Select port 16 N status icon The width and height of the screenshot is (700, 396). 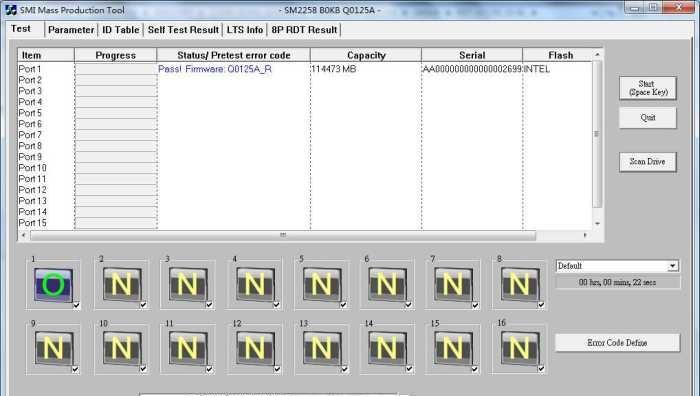tap(520, 348)
